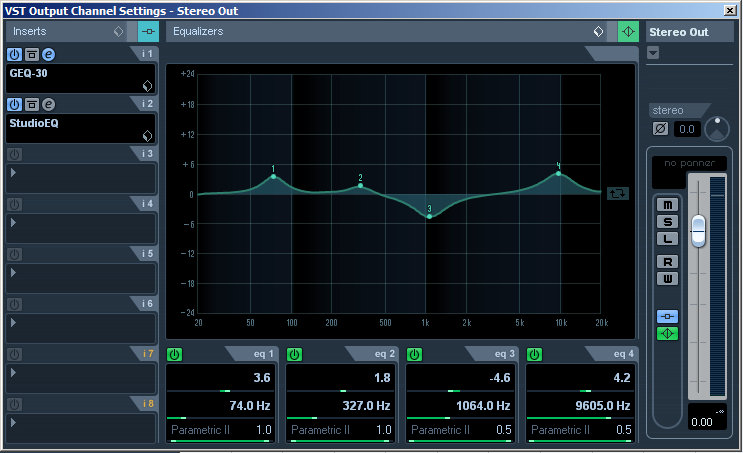The width and height of the screenshot is (743, 453).
Task: Solo the Stereo Out channel with S button
Action: pyautogui.click(x=667, y=222)
